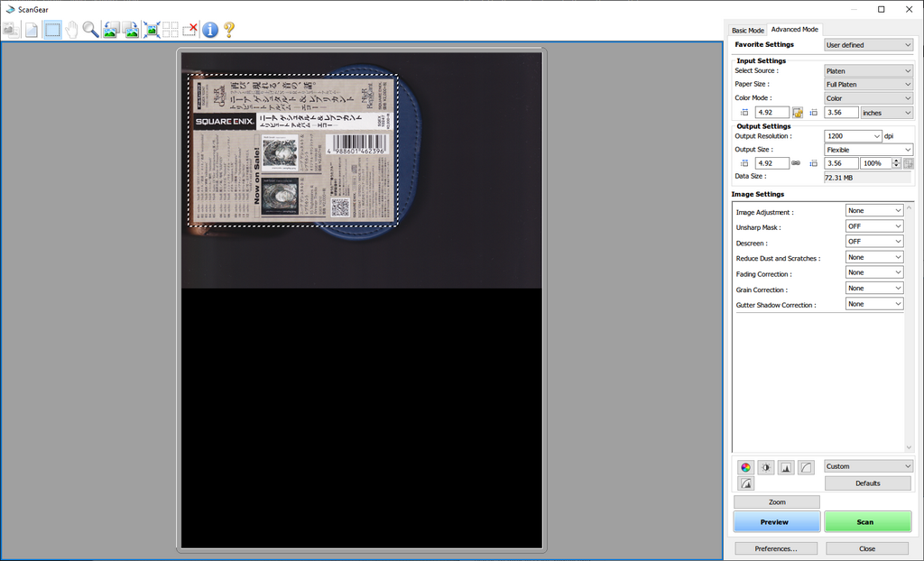Screen dimensions: 924x561
Task: Rotate the preview image left
Action: (x=111, y=30)
